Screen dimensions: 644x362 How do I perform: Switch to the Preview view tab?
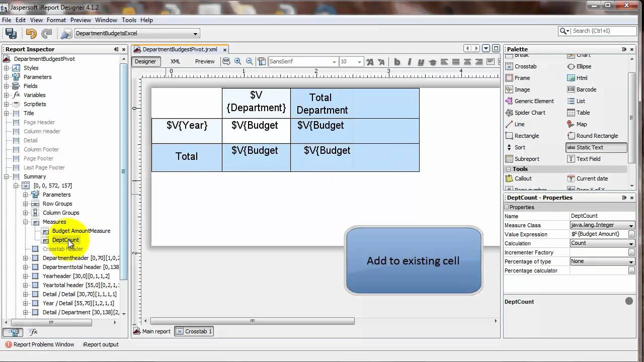(205, 61)
